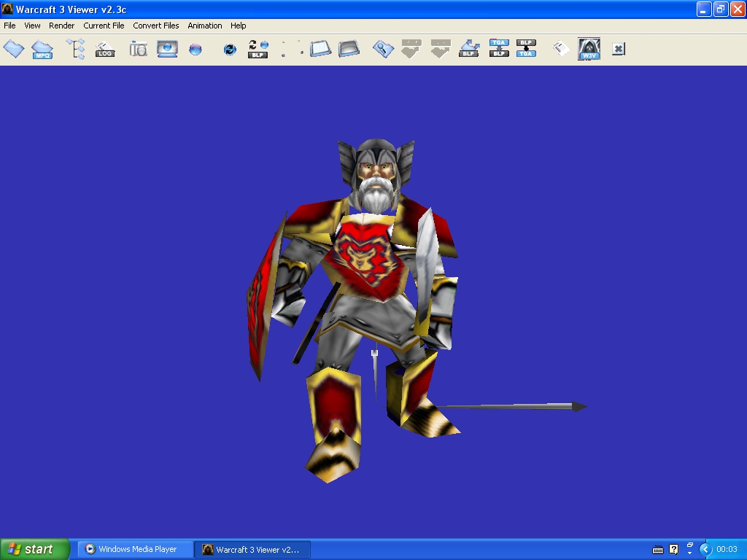747x560 pixels.
Task: Click the blue circular refresh icon
Action: click(x=230, y=49)
